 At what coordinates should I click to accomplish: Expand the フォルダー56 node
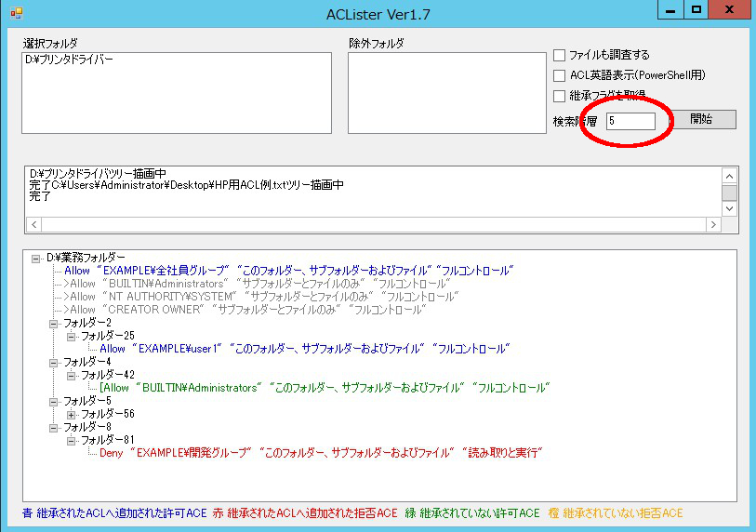(x=71, y=415)
